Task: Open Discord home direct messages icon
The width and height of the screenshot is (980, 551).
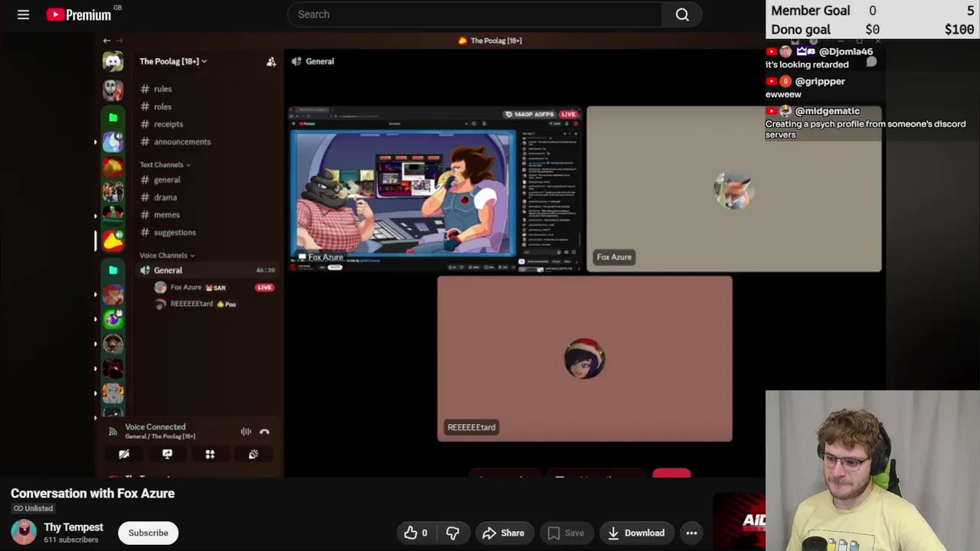Action: (113, 61)
